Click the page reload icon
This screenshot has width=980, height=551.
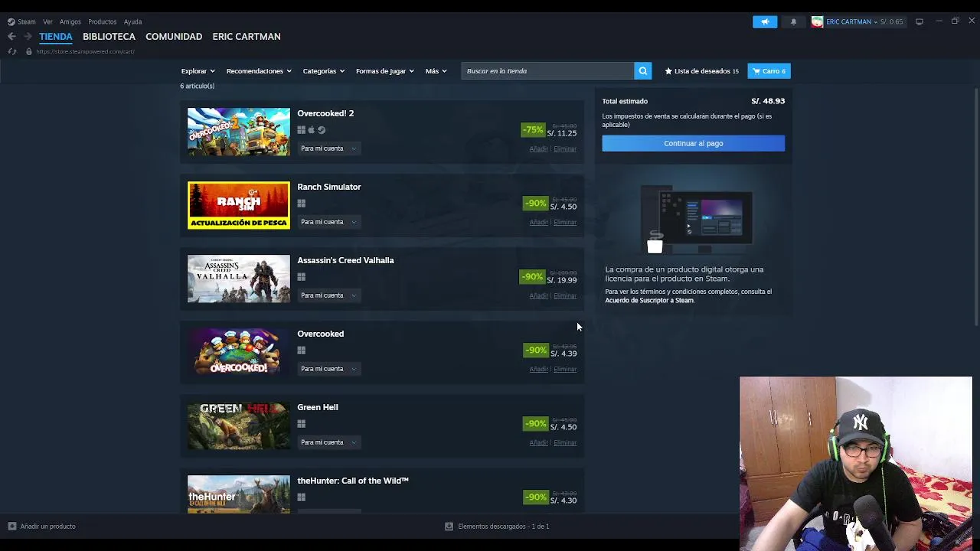[11, 51]
